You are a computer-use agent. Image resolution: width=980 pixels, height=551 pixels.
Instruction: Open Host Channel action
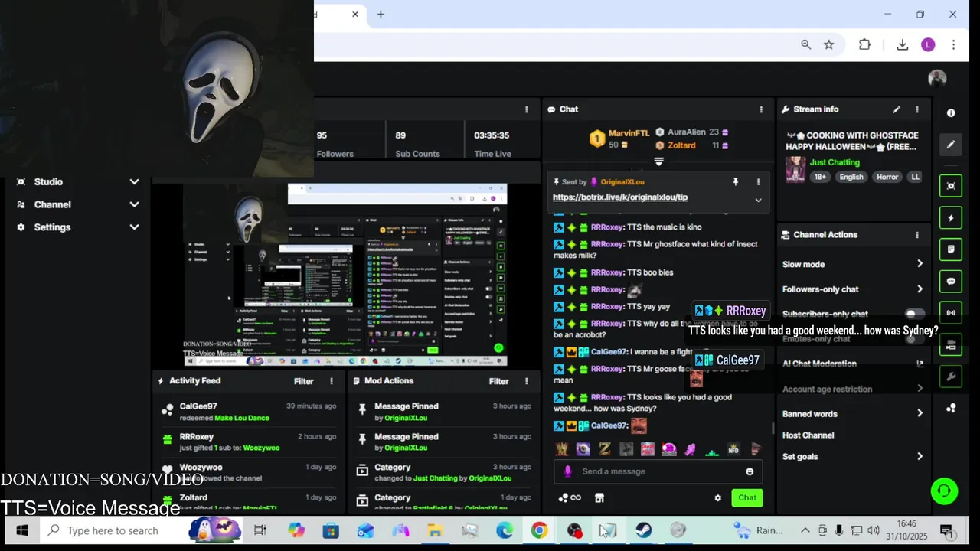[x=808, y=435]
